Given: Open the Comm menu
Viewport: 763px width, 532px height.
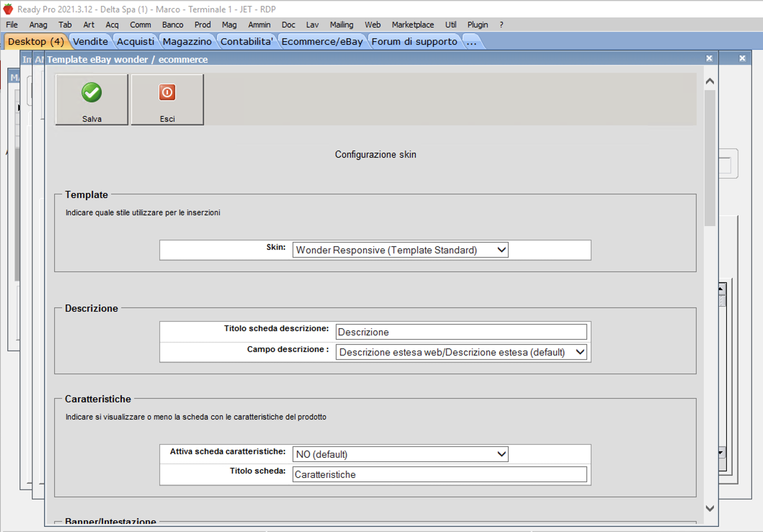Looking at the screenshot, I should [x=140, y=25].
